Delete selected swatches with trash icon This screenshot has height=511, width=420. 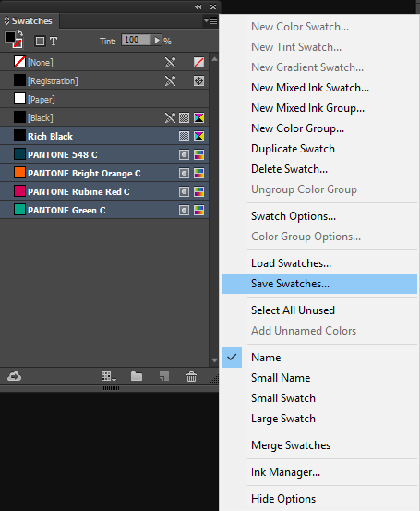click(191, 376)
